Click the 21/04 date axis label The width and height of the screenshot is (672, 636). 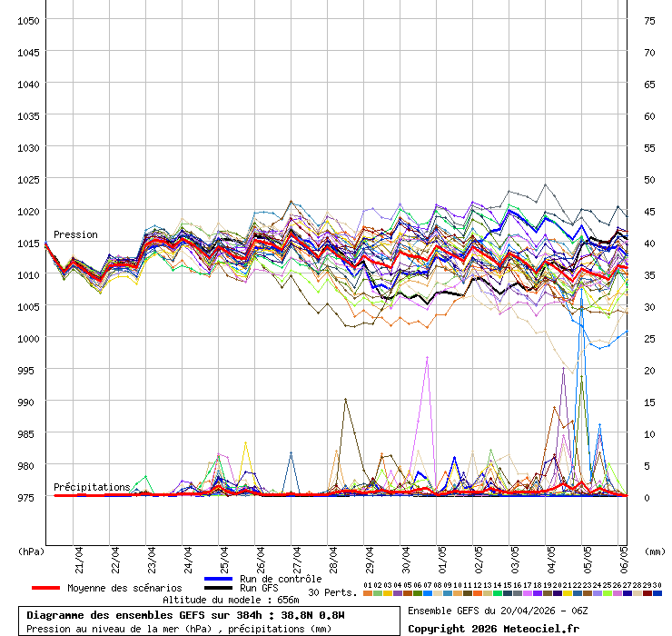79,556
